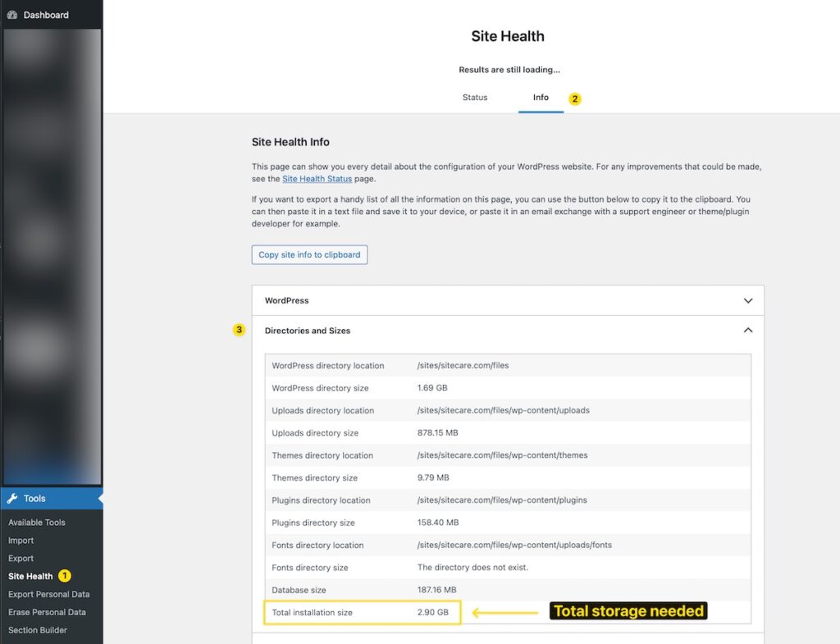This screenshot has height=644, width=840.
Task: Go to Available Tools submenu
Action: pos(37,523)
